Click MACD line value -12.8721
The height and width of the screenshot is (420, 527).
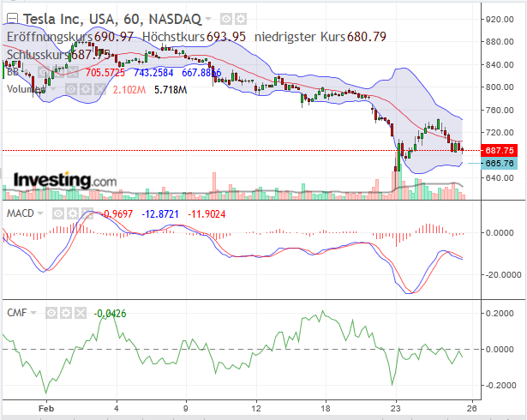(x=160, y=214)
